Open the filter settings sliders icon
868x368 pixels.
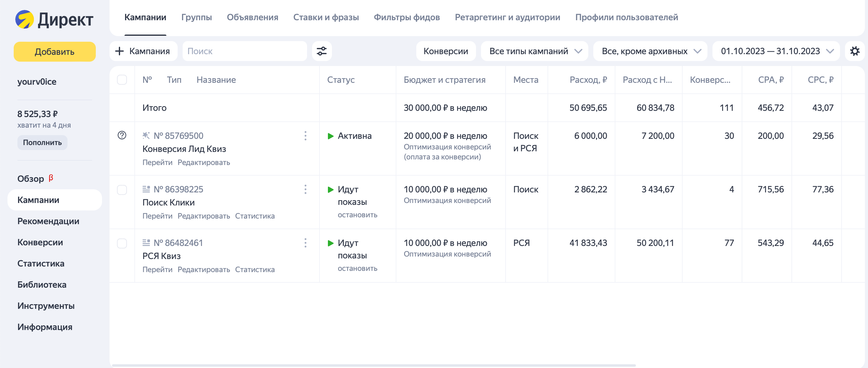coord(321,51)
